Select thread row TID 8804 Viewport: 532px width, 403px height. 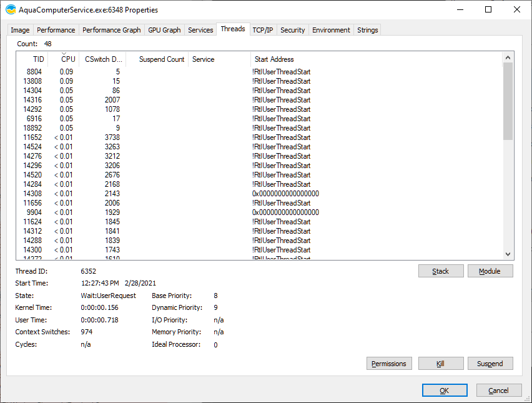tap(259, 72)
